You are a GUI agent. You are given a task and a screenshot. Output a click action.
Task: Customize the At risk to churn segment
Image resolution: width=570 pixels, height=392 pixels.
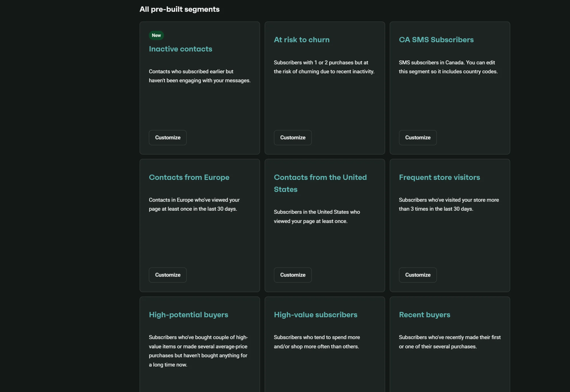pyautogui.click(x=293, y=138)
